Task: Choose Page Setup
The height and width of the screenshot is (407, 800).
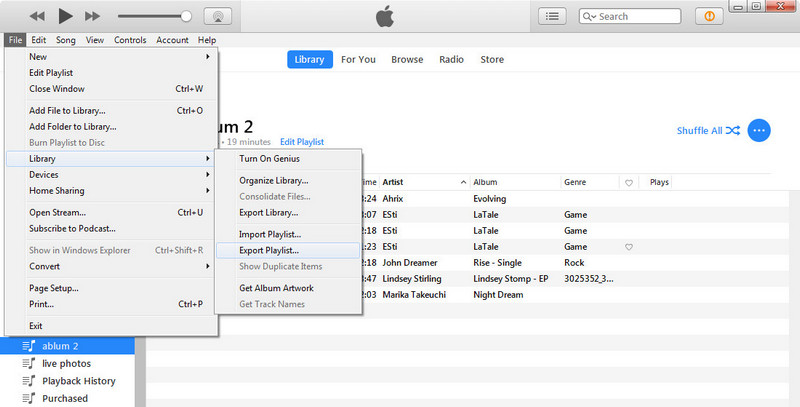Action: [x=111, y=288]
